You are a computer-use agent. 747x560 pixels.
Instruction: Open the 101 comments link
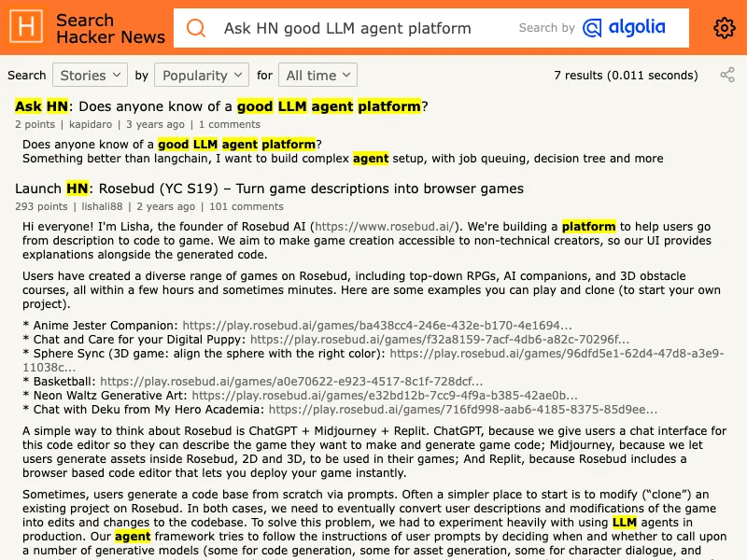[247, 206]
